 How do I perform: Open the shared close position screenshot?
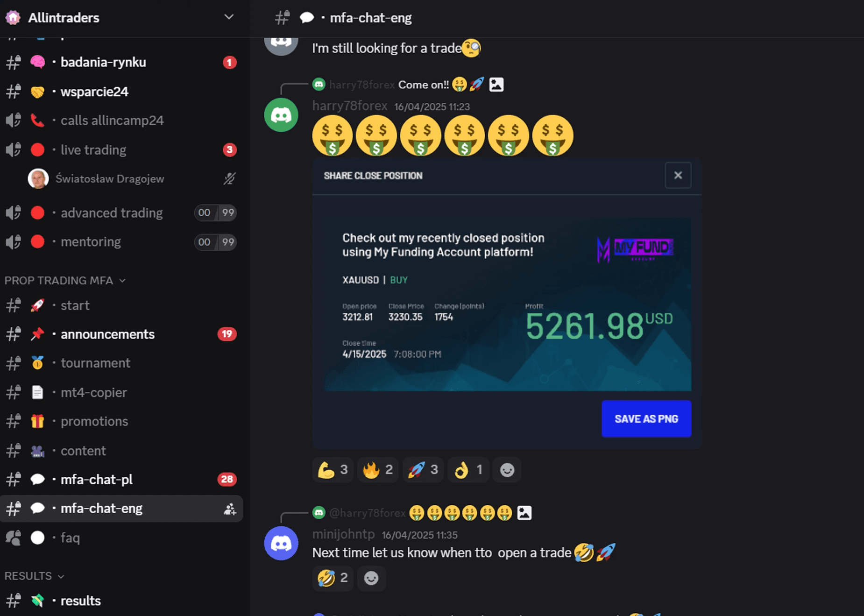tap(507, 304)
